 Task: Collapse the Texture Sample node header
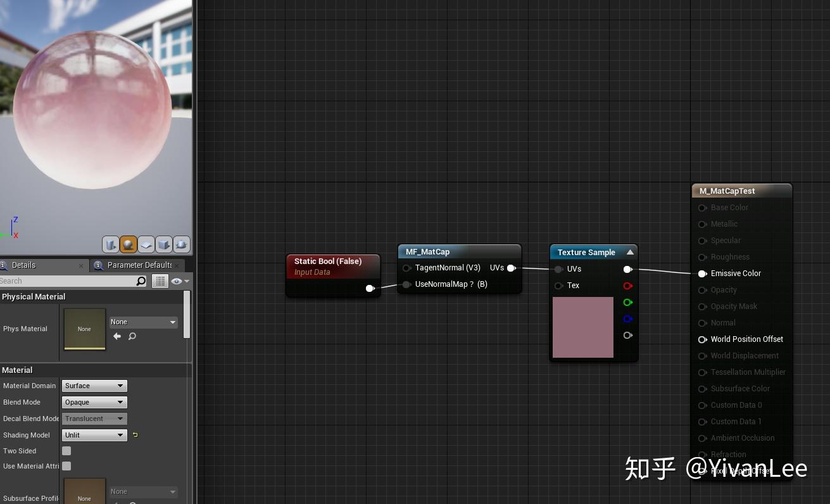[630, 252]
